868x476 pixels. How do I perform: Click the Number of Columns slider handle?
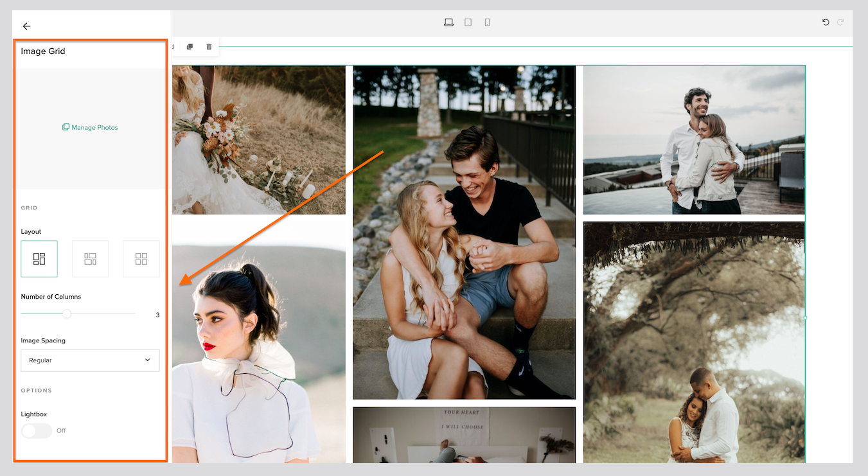[x=67, y=314]
